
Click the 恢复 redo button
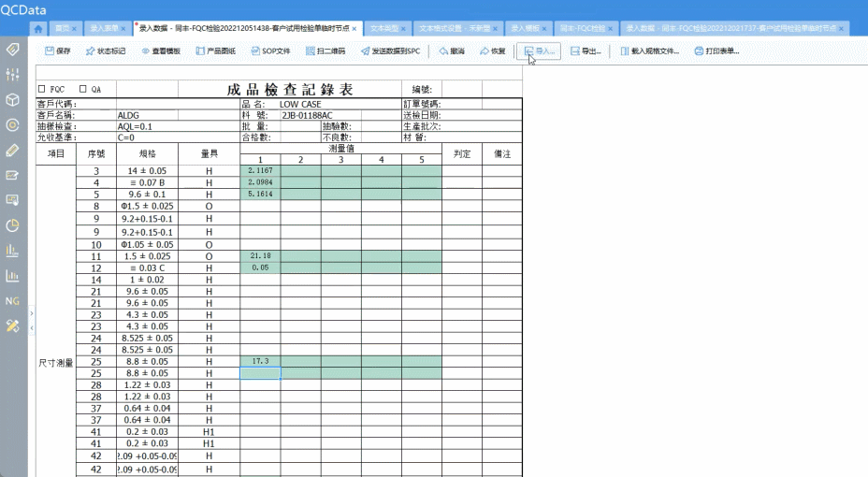coord(492,51)
